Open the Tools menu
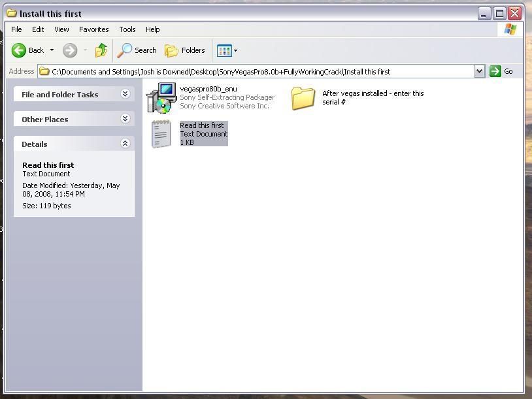 coord(127,29)
